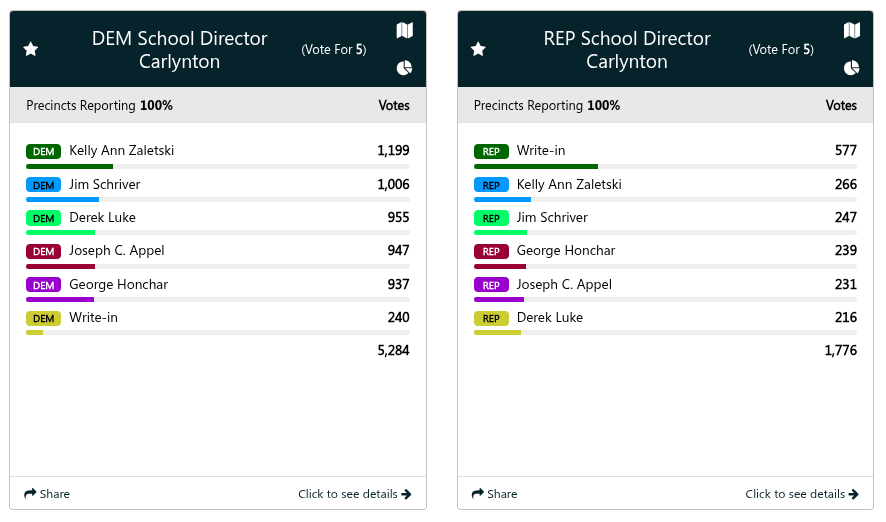
Task: Open details for REP School Director race
Action: (x=801, y=494)
